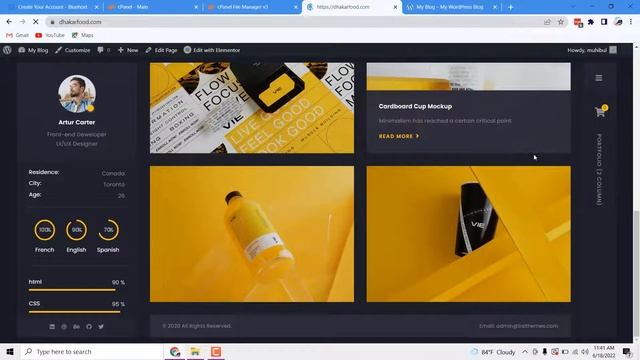Click the French 100% circular progress

(x=44, y=230)
